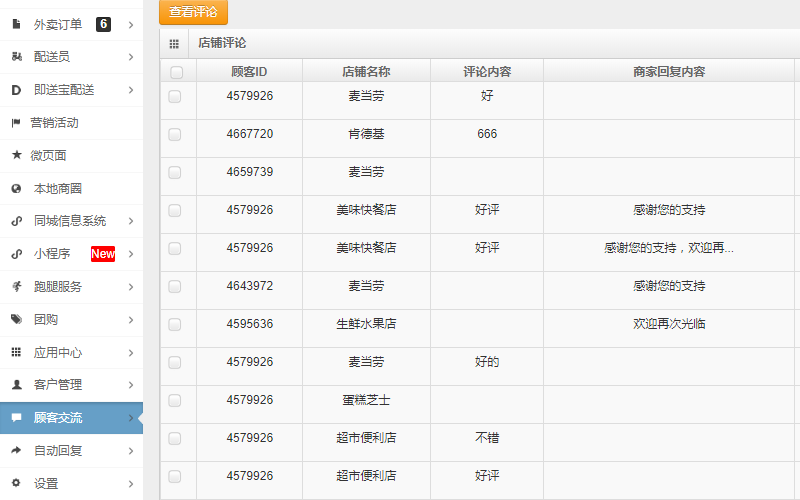Expand the 自动回复 chevron
800x500 pixels.
coord(131,450)
